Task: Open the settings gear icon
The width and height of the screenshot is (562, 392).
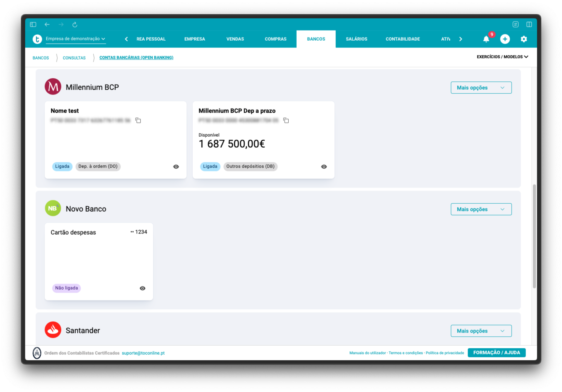Action: coord(524,39)
